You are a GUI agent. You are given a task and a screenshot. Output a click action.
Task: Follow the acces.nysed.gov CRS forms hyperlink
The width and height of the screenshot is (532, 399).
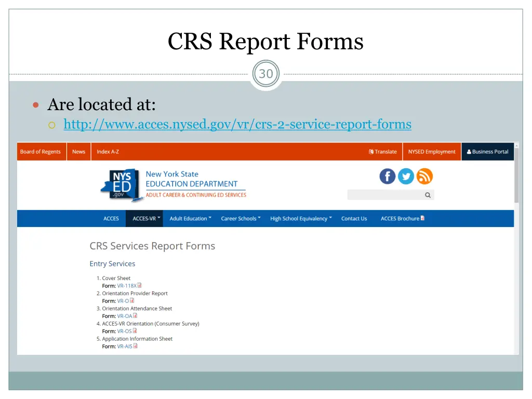237,124
